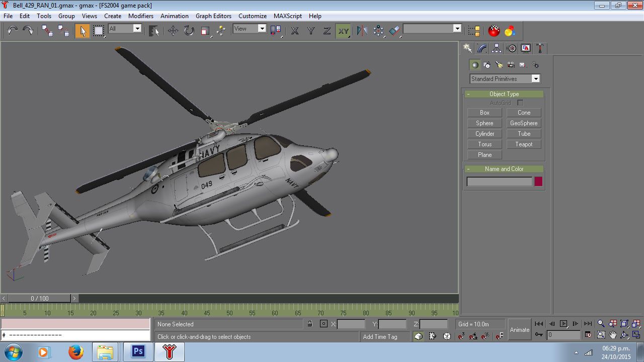Click the Lights category icon in Create panel
The image size is (644, 362).
click(x=499, y=64)
